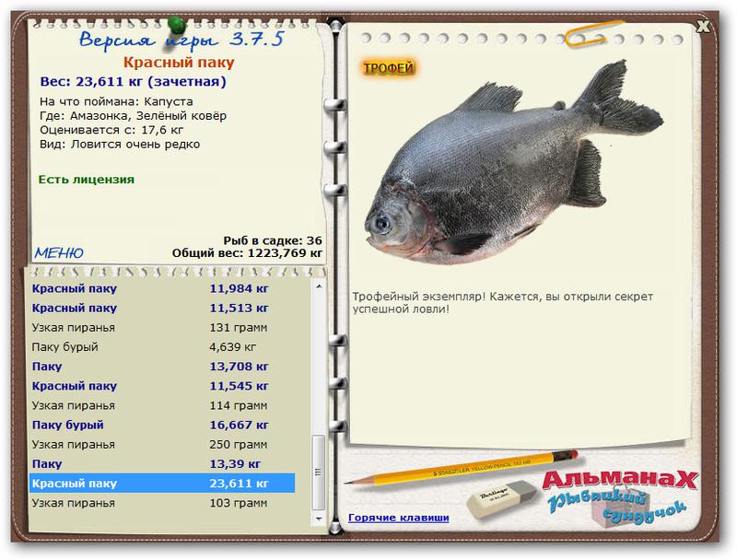The width and height of the screenshot is (737, 560).
Task: Select Красный паку 11,513 кг row
Action: pyautogui.click(x=162, y=309)
